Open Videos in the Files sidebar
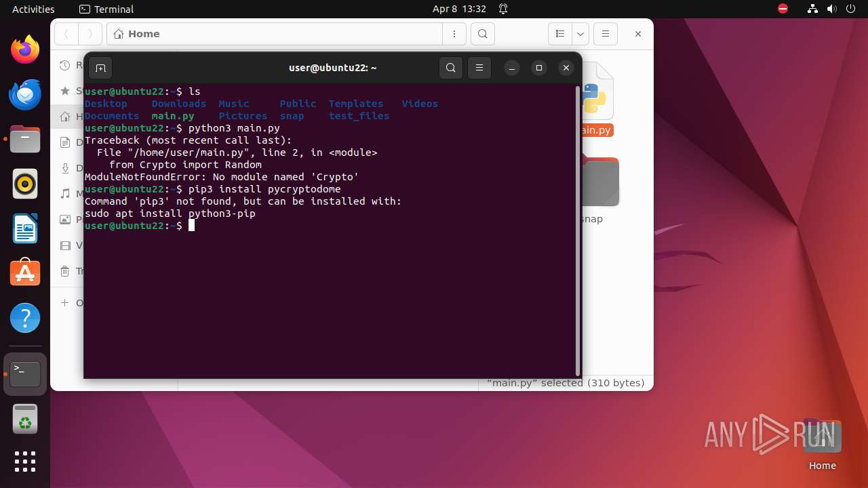The height and width of the screenshot is (488, 868). 68,245
